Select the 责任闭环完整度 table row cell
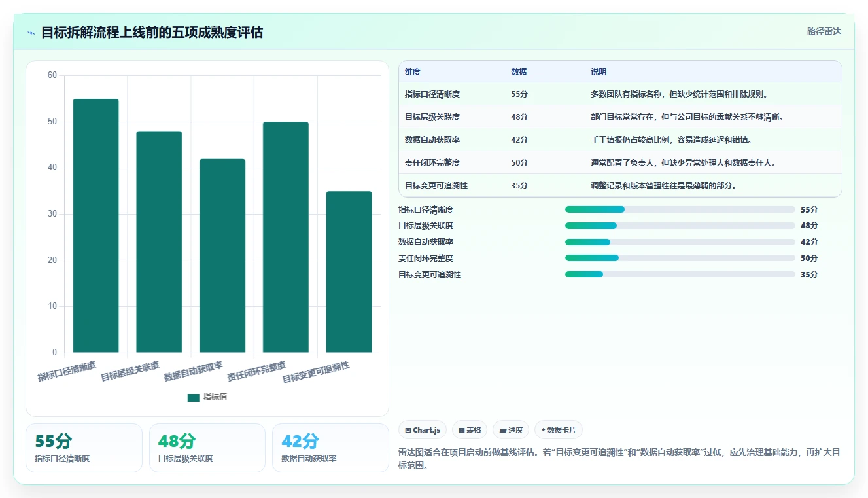Viewport: 868px width, 498px height. pyautogui.click(x=432, y=163)
